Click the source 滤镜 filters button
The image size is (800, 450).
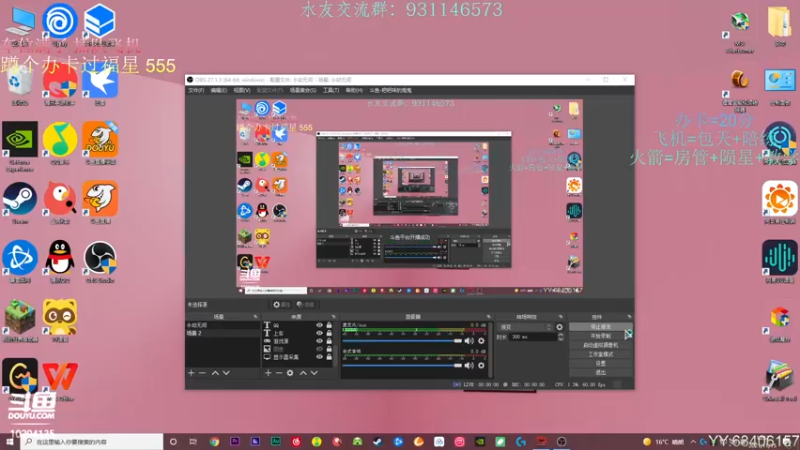coord(306,305)
